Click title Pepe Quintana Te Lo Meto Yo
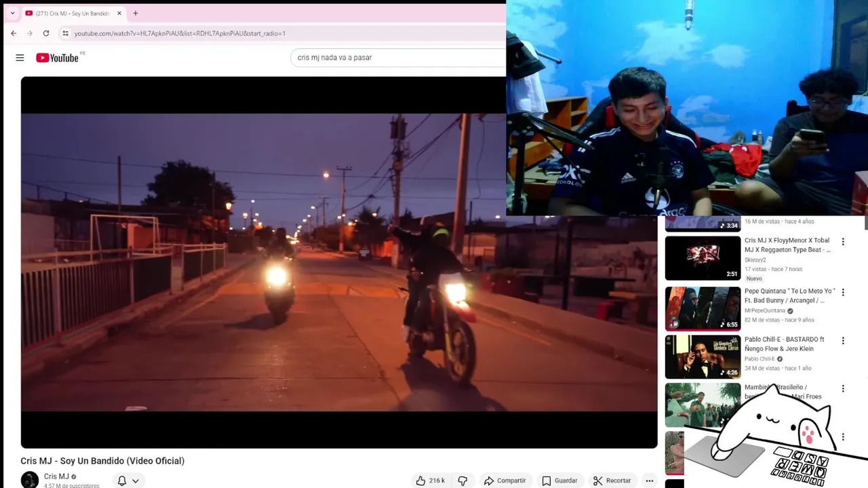The image size is (868, 488). coord(789,296)
